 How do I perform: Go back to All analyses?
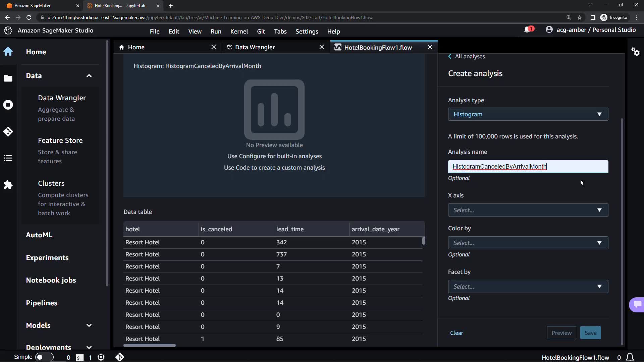point(467,56)
